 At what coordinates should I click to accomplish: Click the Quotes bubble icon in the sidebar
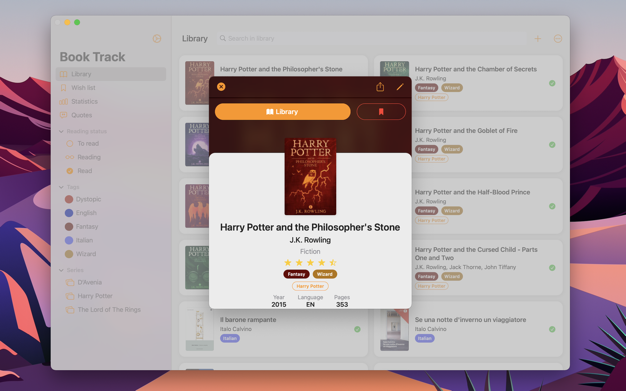pyautogui.click(x=63, y=115)
